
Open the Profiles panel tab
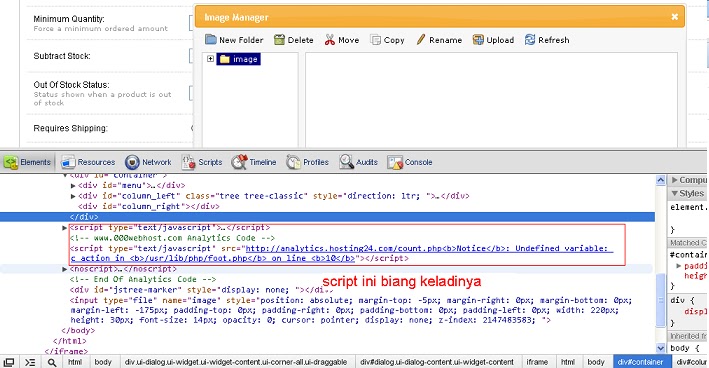click(x=307, y=162)
